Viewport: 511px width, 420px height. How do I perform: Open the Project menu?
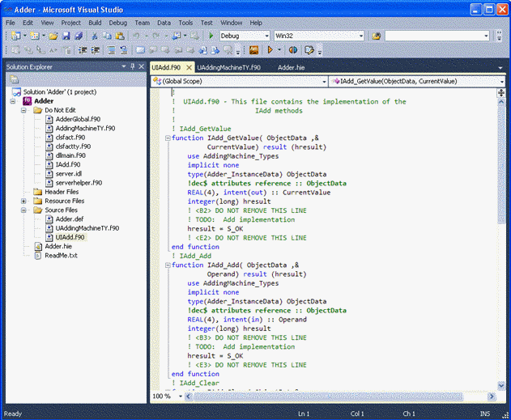click(70, 23)
